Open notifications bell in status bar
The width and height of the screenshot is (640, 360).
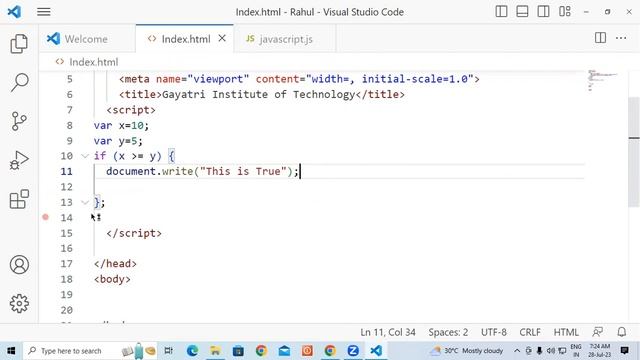pyautogui.click(x=622, y=332)
